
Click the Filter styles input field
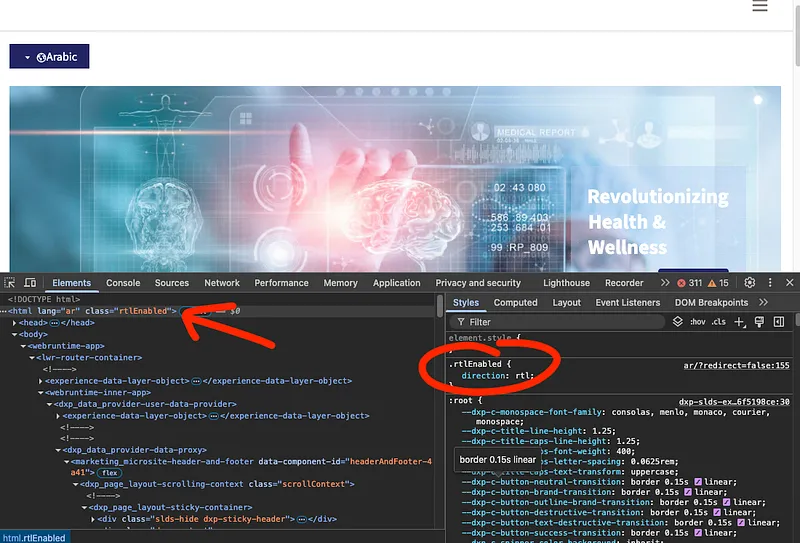pyautogui.click(x=557, y=322)
